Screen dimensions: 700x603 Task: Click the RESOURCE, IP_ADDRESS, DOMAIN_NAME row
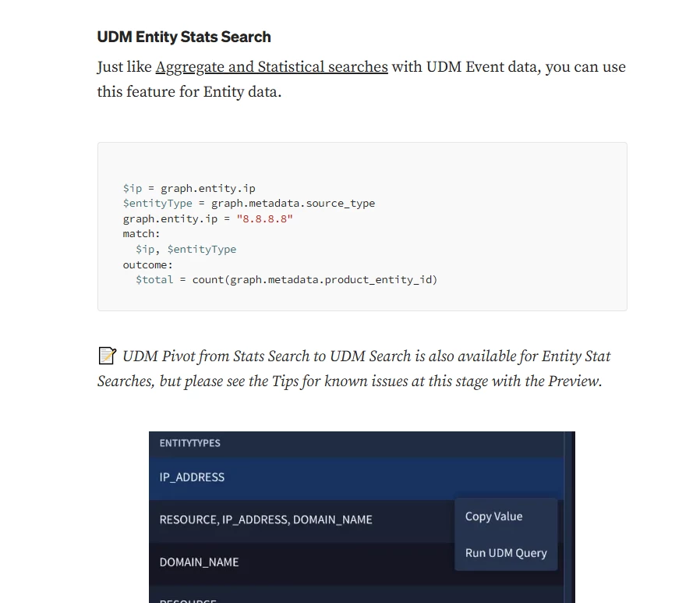point(302,520)
